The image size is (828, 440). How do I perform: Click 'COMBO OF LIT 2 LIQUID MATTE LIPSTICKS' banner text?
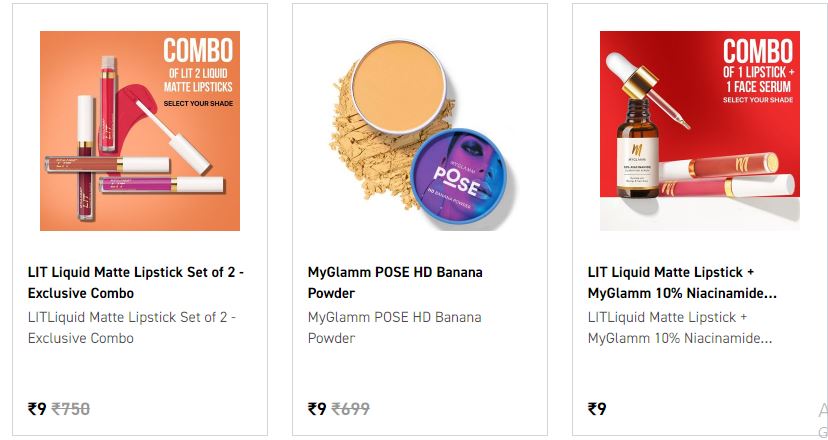(x=198, y=66)
